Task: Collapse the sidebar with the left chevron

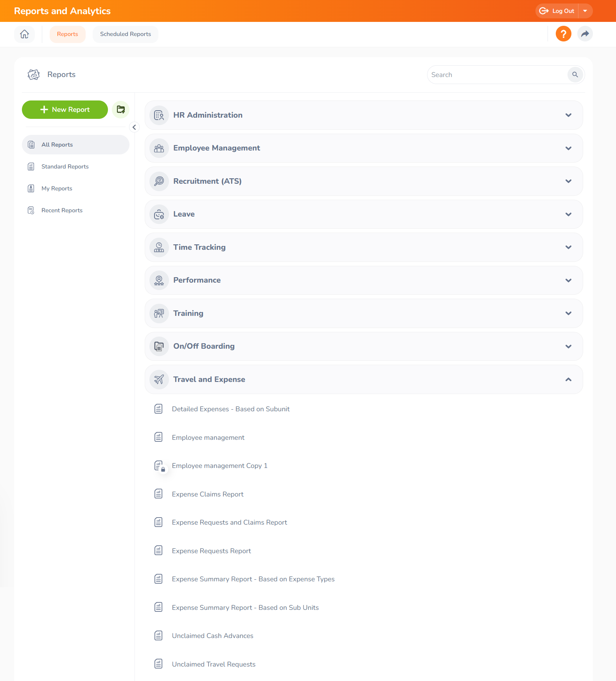Action: coord(134,127)
